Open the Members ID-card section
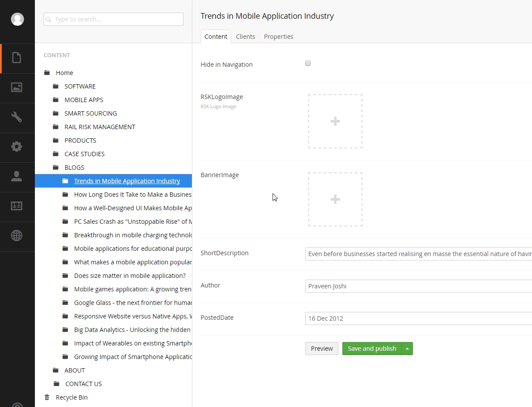The width and height of the screenshot is (532, 407). point(17,206)
